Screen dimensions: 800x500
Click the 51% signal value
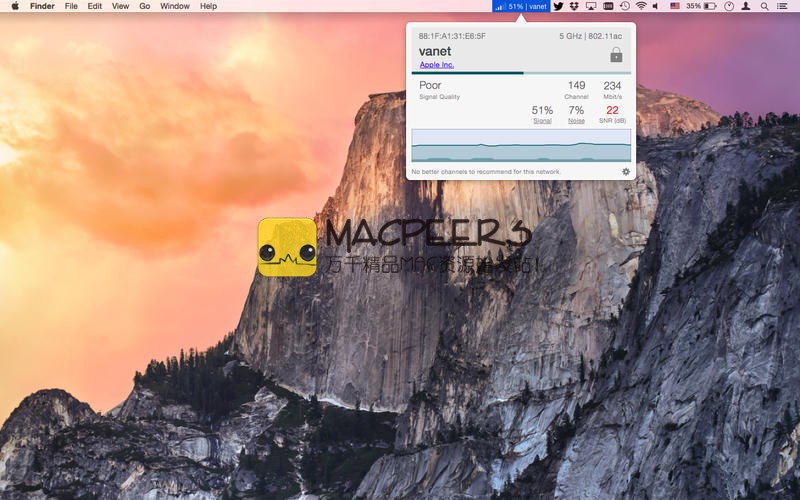click(542, 110)
